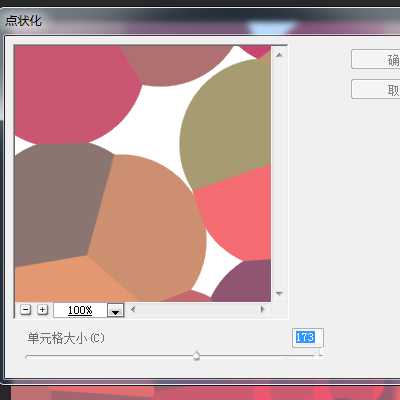
Task: Click the preview's vertical scrollbar track
Action: click(x=279, y=174)
